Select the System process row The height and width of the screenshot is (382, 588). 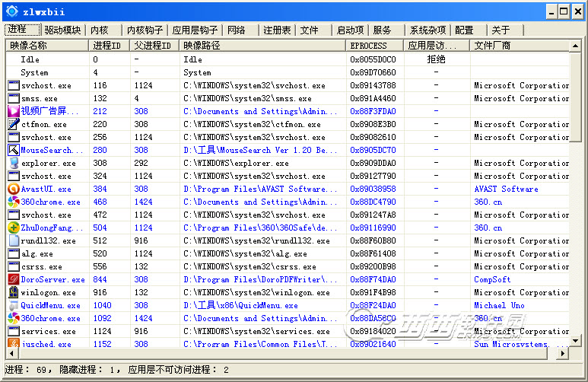pos(288,72)
